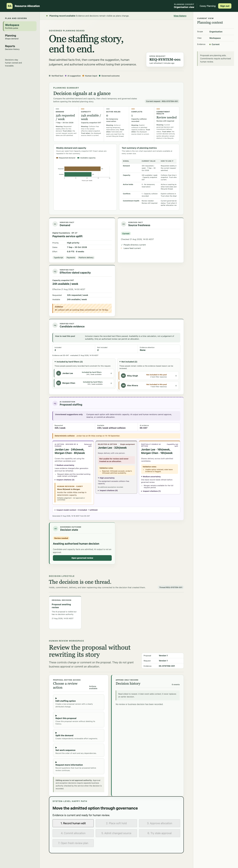Viewport: 238px width, 868px height.
Task: Click Open governed review button
Action: [x=82, y=558]
